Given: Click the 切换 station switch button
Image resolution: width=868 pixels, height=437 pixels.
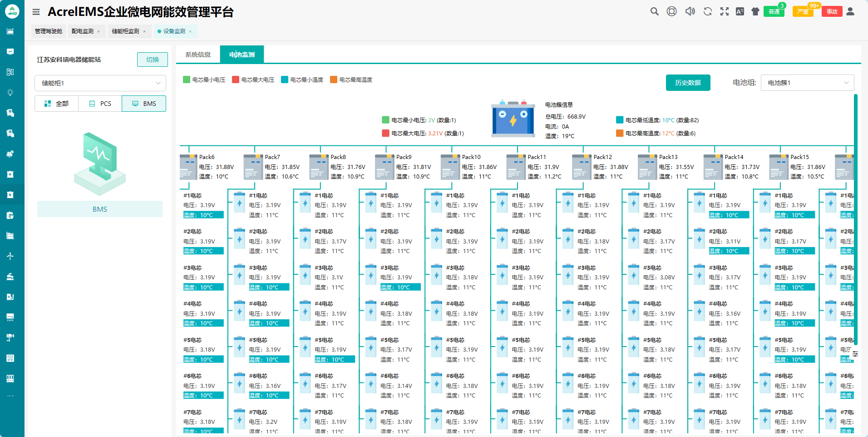Looking at the screenshot, I should tap(153, 60).
